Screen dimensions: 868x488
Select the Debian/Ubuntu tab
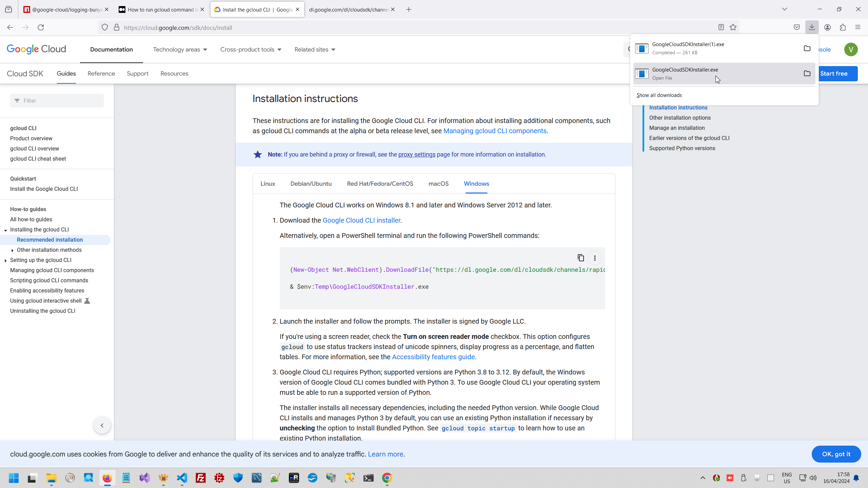pyautogui.click(x=311, y=184)
